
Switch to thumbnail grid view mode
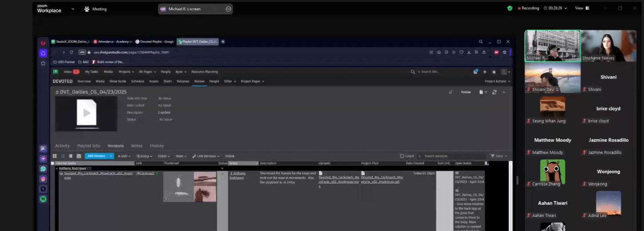point(55,156)
